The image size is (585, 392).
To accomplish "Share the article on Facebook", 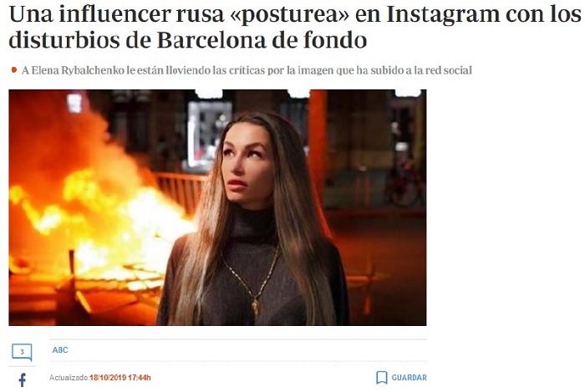I will (23, 379).
